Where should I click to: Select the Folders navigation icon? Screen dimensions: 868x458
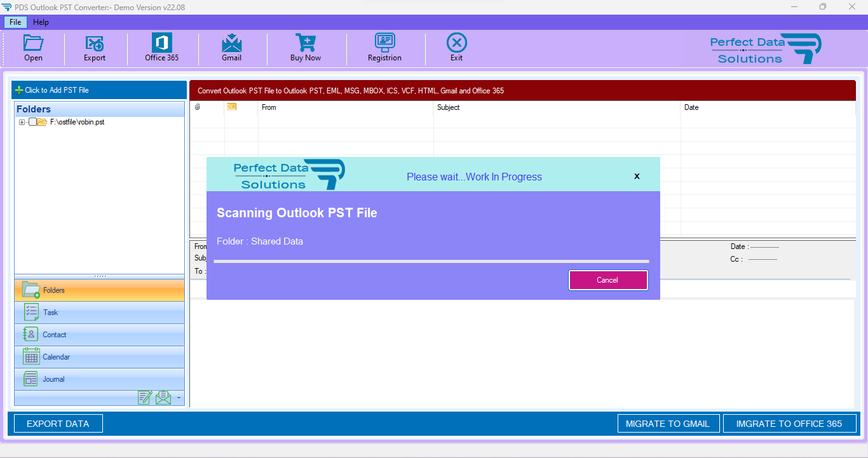click(31, 290)
